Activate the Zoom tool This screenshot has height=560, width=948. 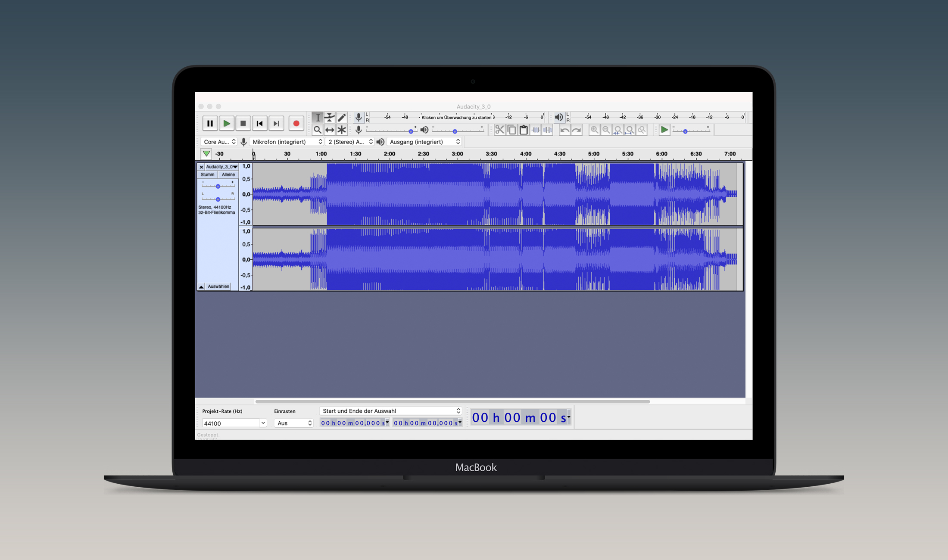point(318,130)
